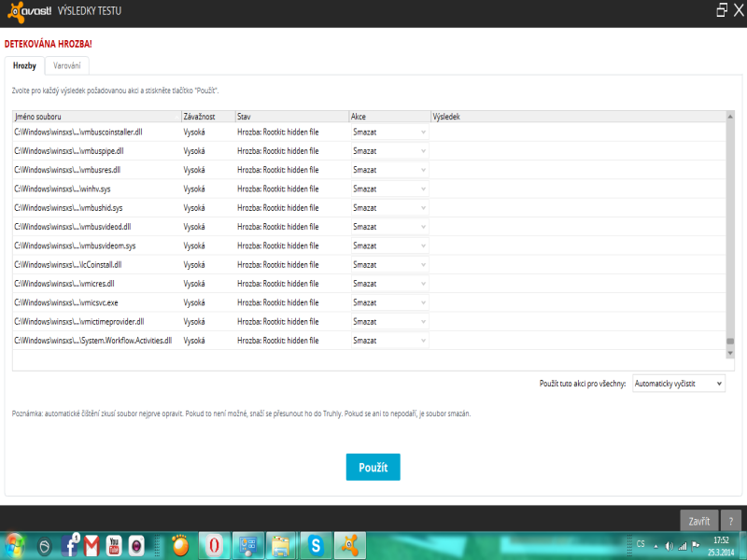Open the Opera browser from the taskbar
Image resolution: width=747 pixels, height=560 pixels.
214,546
